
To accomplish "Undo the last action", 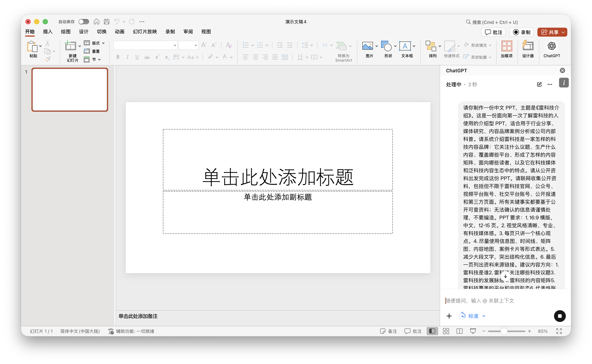I will pos(117,22).
